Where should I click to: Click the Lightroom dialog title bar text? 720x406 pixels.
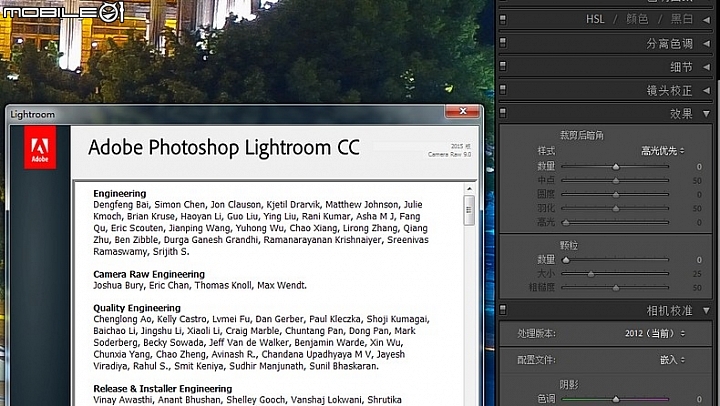coord(33,114)
